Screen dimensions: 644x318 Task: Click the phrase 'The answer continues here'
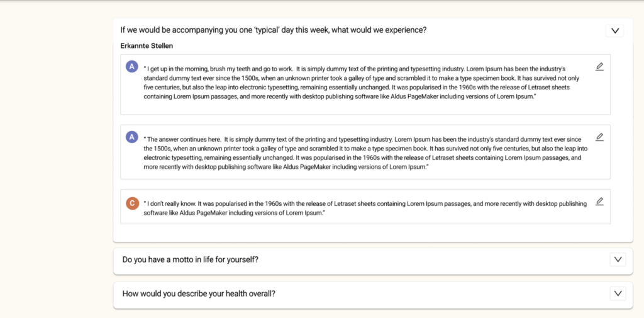[184, 139]
